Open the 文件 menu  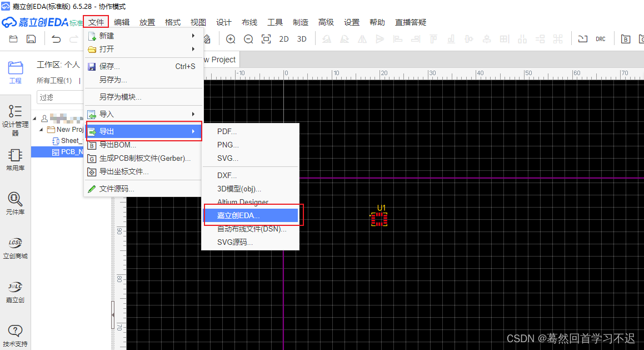pyautogui.click(x=96, y=22)
